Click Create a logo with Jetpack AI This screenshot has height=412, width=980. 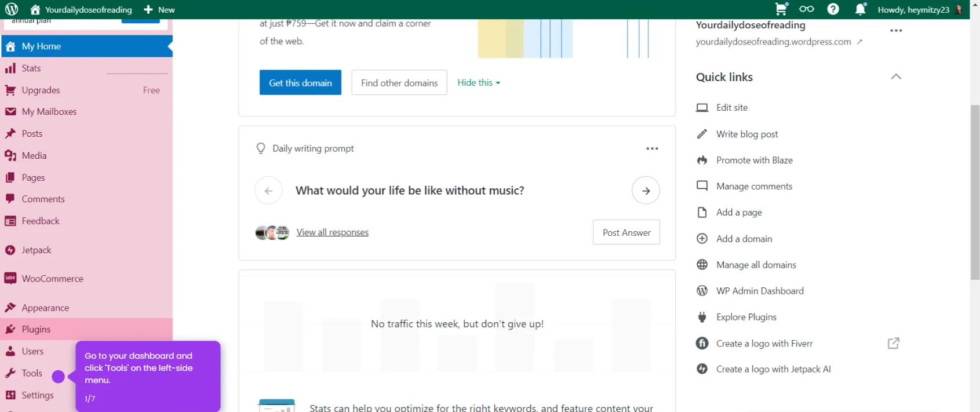click(774, 369)
